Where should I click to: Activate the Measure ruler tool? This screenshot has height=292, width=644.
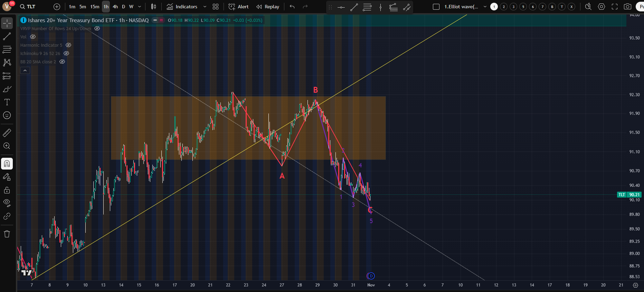tap(7, 133)
